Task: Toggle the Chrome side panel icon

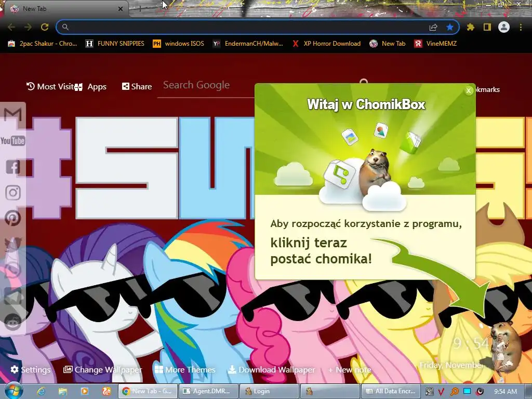Action: [487, 27]
